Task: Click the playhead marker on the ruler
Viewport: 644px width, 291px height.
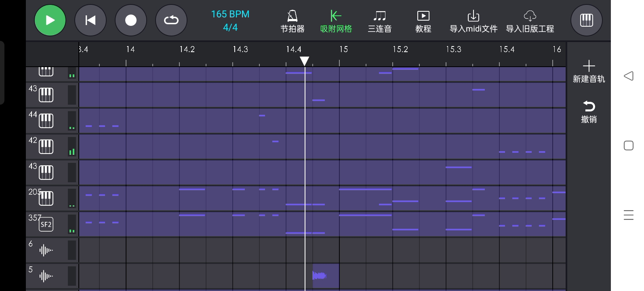Action: (x=305, y=61)
